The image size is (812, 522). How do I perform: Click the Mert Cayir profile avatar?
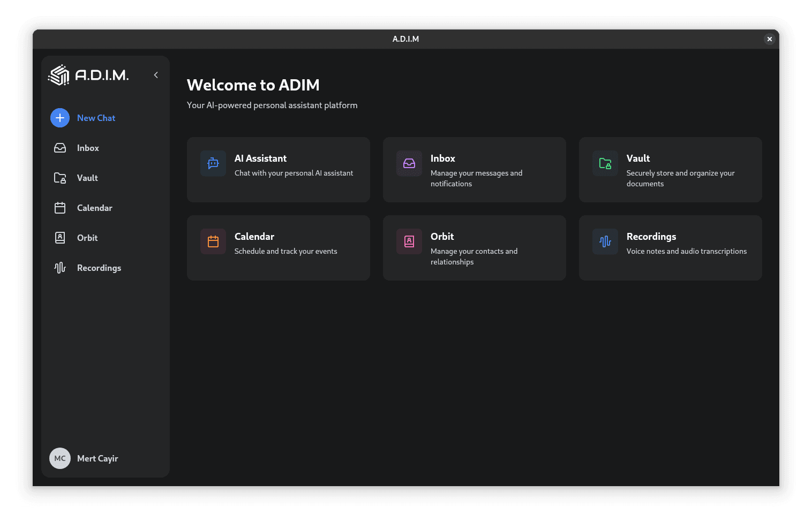point(60,458)
